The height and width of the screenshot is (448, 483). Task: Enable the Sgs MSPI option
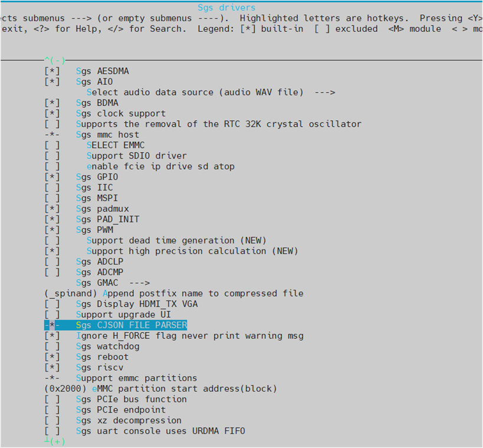52,198
